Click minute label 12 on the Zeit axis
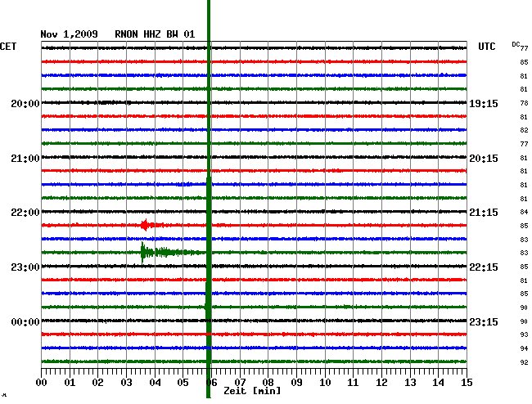Screen dimensions: 532x404 point(381,383)
